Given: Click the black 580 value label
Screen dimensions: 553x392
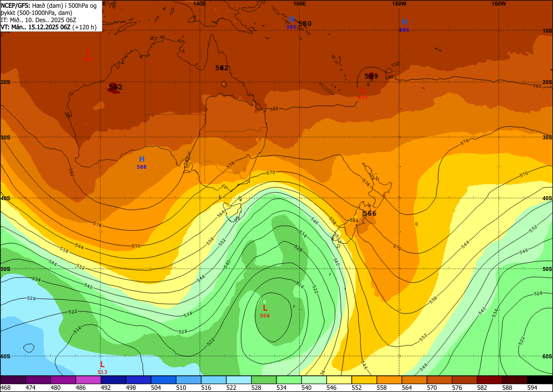Looking at the screenshot, I should click(x=305, y=24).
